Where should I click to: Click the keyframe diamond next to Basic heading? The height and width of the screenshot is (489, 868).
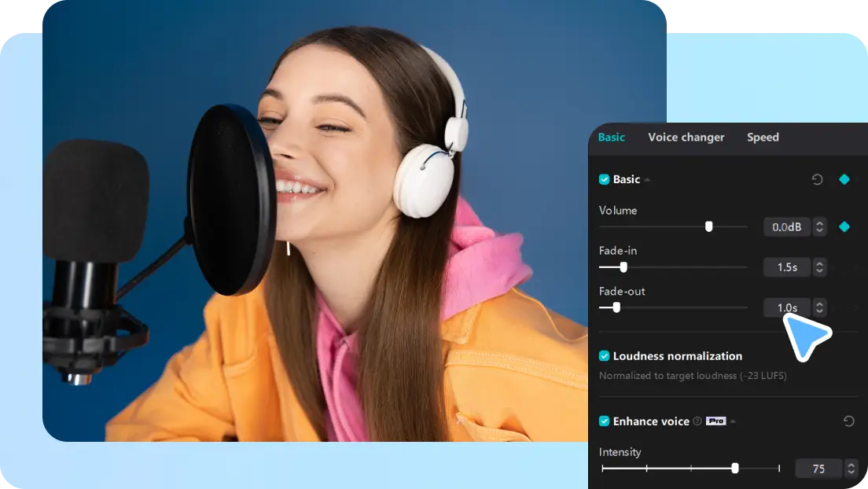point(844,179)
